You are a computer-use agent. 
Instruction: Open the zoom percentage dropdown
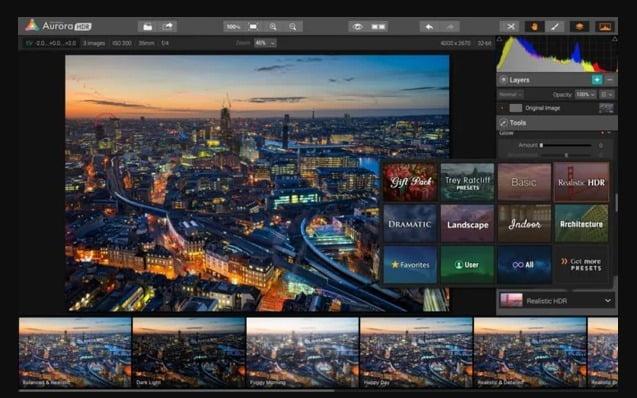pos(265,43)
